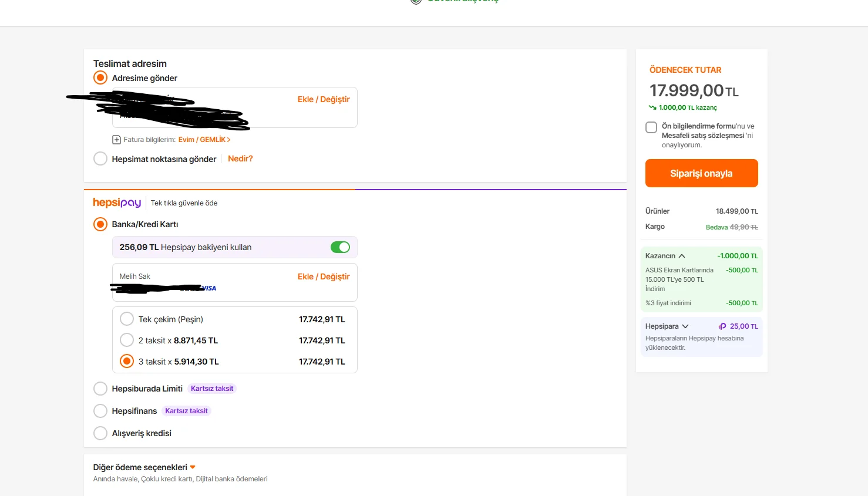Open the Mesafeli satış sözleşmesi link

pos(703,136)
